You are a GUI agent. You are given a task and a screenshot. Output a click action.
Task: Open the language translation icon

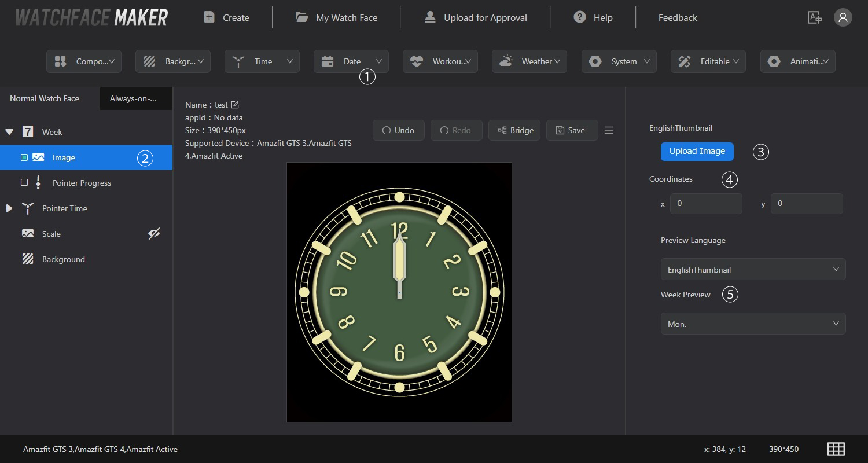tap(814, 17)
